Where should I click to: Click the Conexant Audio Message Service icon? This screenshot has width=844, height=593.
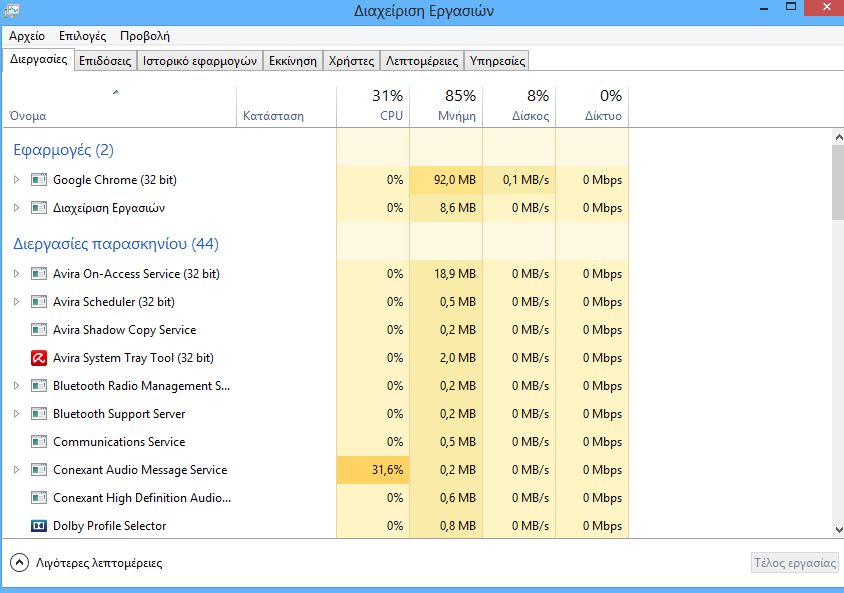[39, 470]
